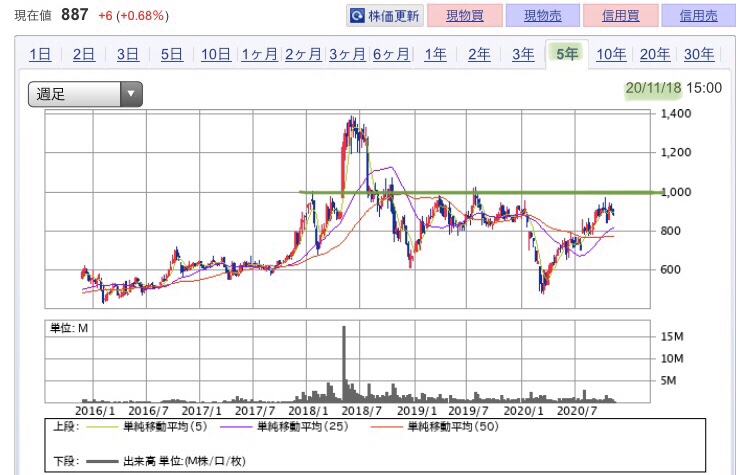Viewport: 740px width, 475px height.
Task: Click the 5M volume axis label
Action: coord(668,381)
